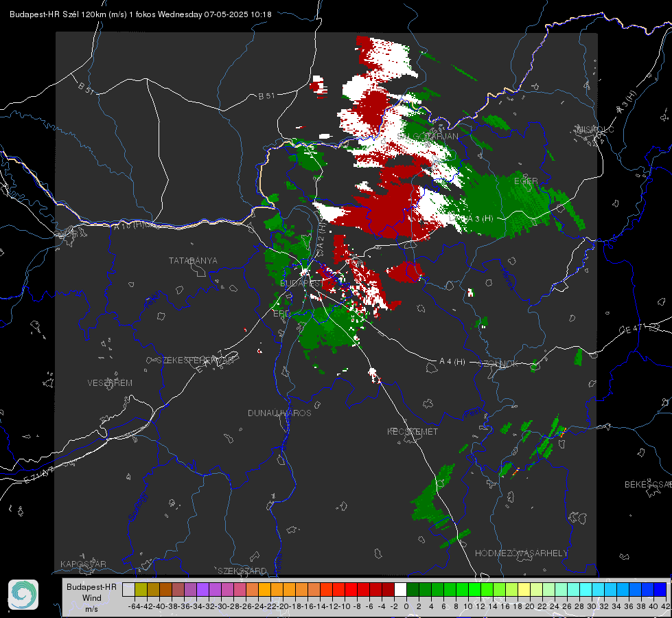The image size is (672, 618).
Task: Click the swirl logo beside the legend
Action: point(23,595)
